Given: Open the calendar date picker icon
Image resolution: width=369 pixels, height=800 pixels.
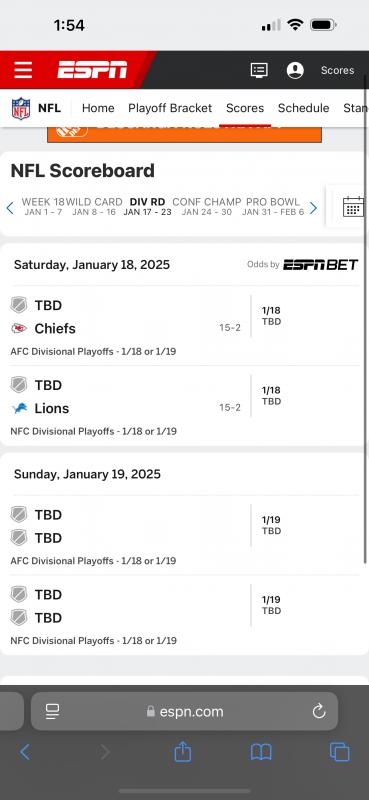Looking at the screenshot, I should click(x=353, y=206).
